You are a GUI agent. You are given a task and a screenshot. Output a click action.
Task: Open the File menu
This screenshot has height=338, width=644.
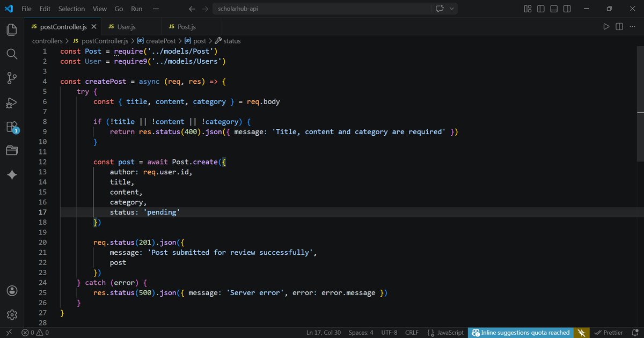[x=26, y=9]
